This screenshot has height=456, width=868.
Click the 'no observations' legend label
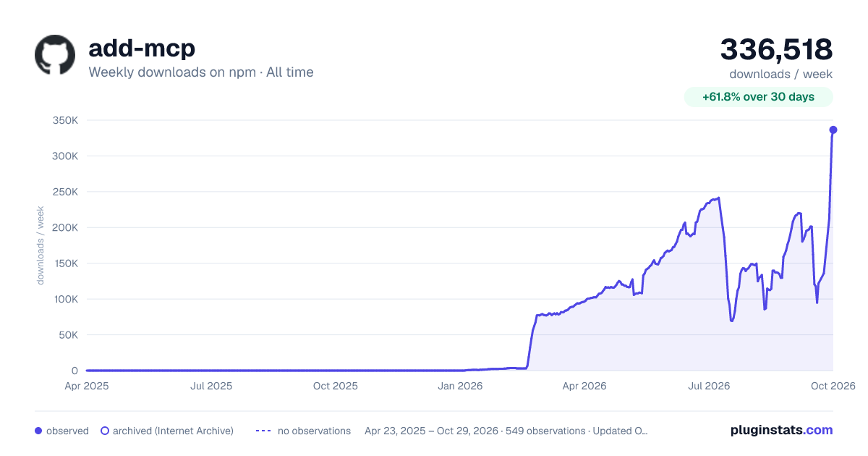[x=314, y=431]
